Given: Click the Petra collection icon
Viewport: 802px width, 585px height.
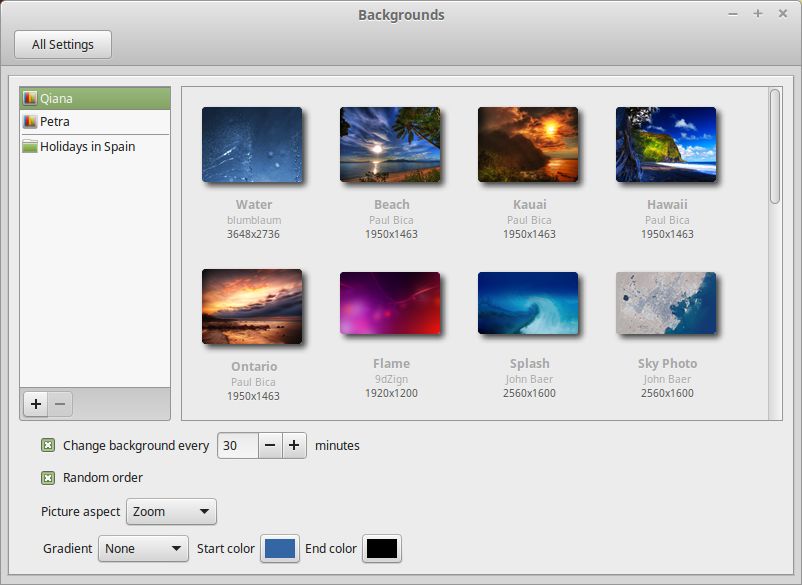Looking at the screenshot, I should pyautogui.click(x=30, y=122).
